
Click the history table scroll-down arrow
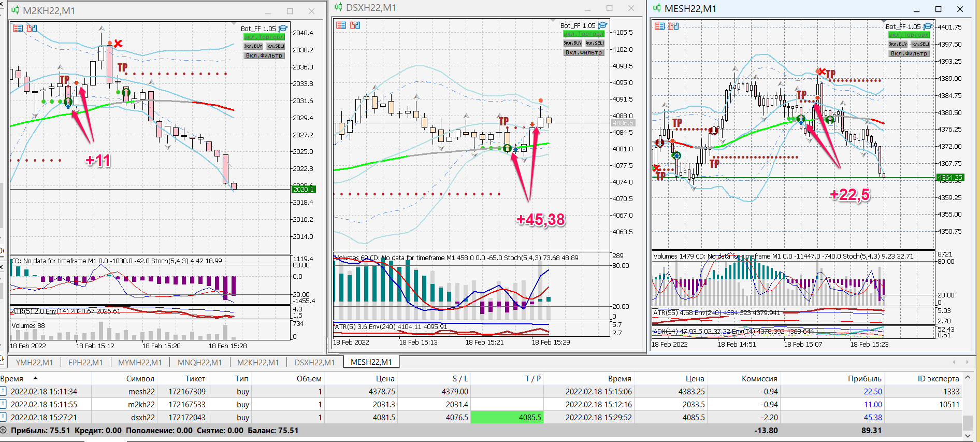pos(967,436)
